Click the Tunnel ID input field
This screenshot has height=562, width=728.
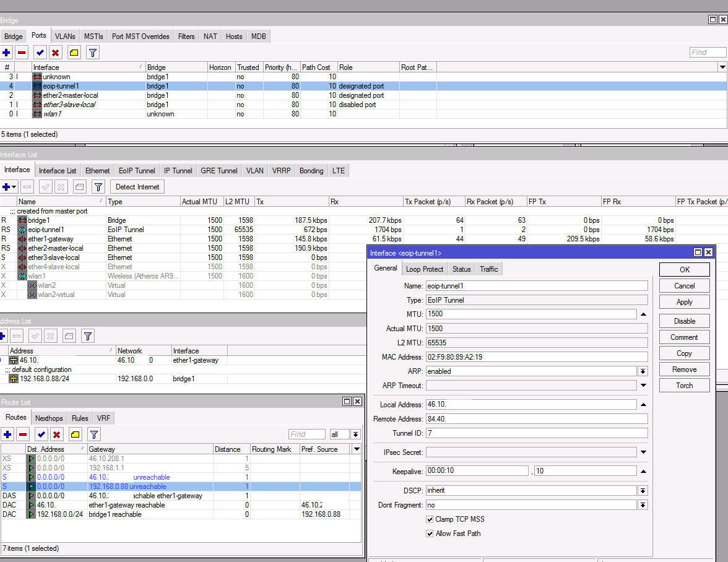click(537, 433)
